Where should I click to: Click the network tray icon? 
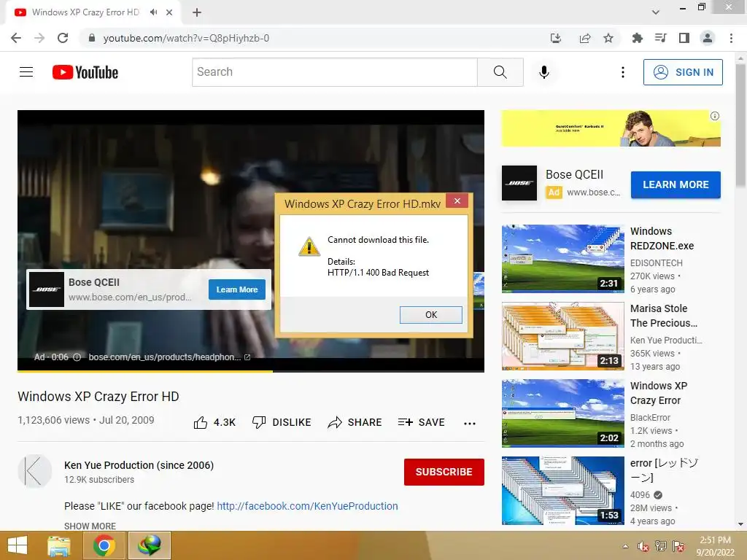[661, 546]
